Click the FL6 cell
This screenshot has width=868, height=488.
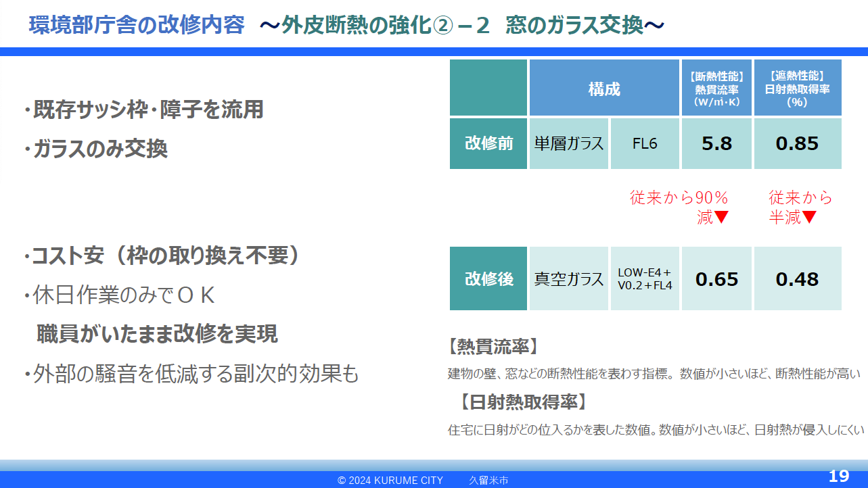point(645,143)
